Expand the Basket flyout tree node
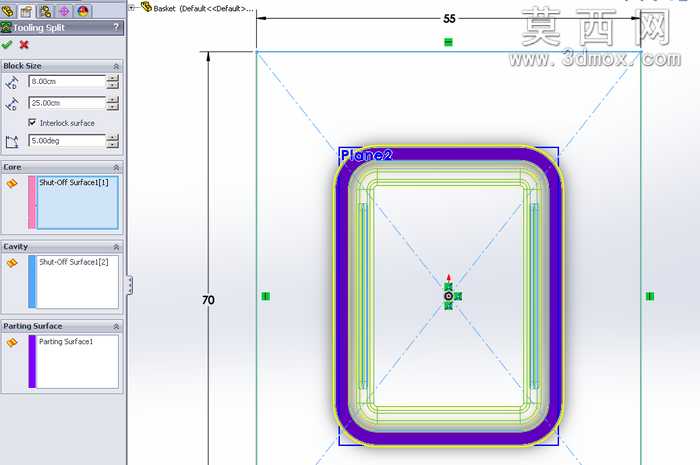Screen dimensions: 700x465 [x=132, y=8]
